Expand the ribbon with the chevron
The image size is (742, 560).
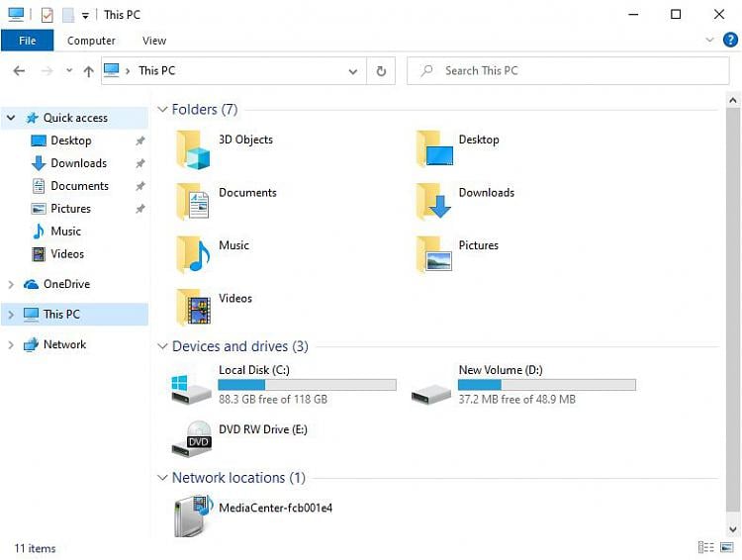(709, 40)
